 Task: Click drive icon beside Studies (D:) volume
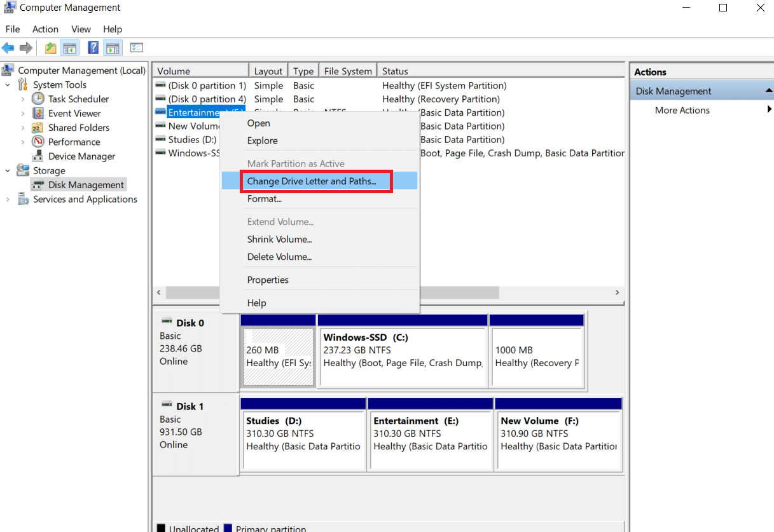click(160, 139)
